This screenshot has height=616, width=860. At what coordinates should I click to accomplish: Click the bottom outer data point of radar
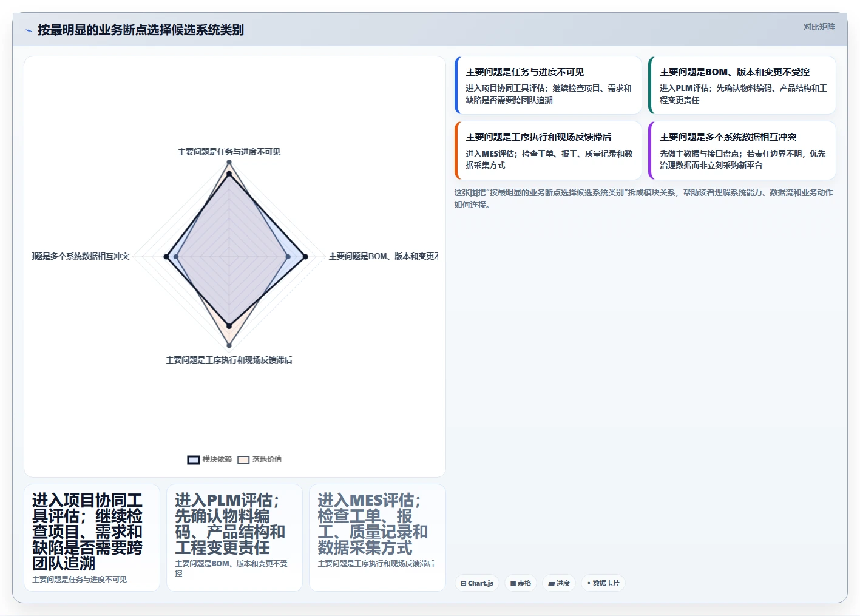coord(229,346)
